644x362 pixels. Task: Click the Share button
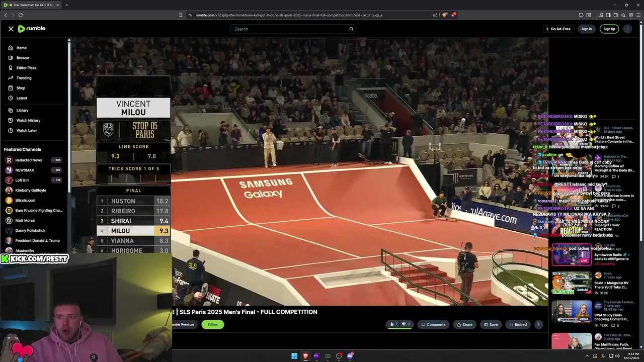[x=464, y=324]
